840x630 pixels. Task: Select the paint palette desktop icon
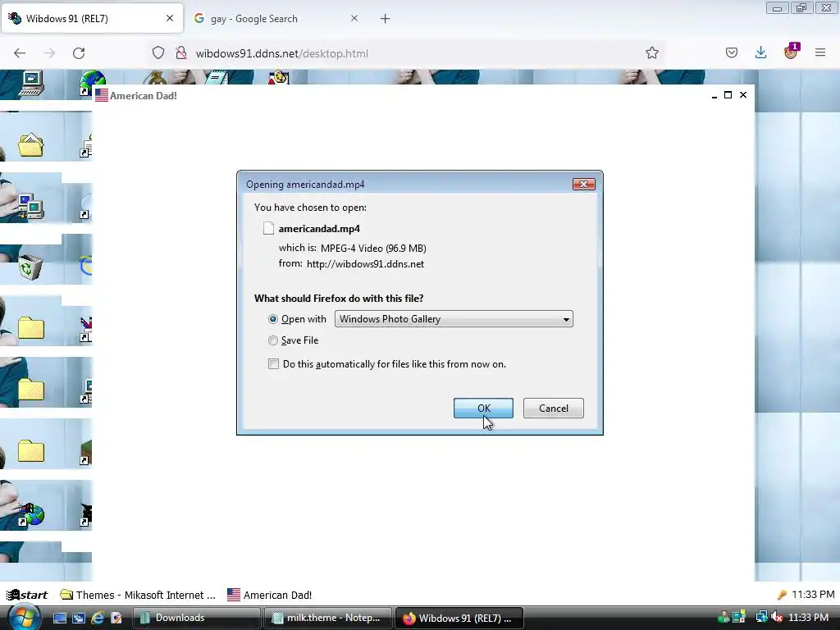click(x=279, y=77)
